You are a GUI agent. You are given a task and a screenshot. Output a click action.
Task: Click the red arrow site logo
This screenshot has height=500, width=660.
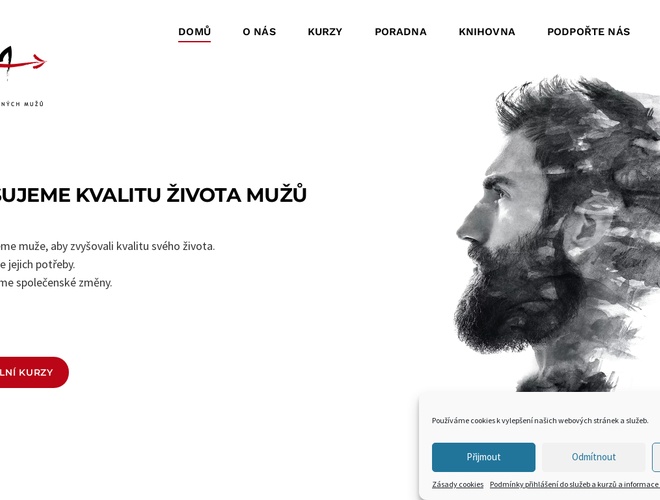click(22, 63)
